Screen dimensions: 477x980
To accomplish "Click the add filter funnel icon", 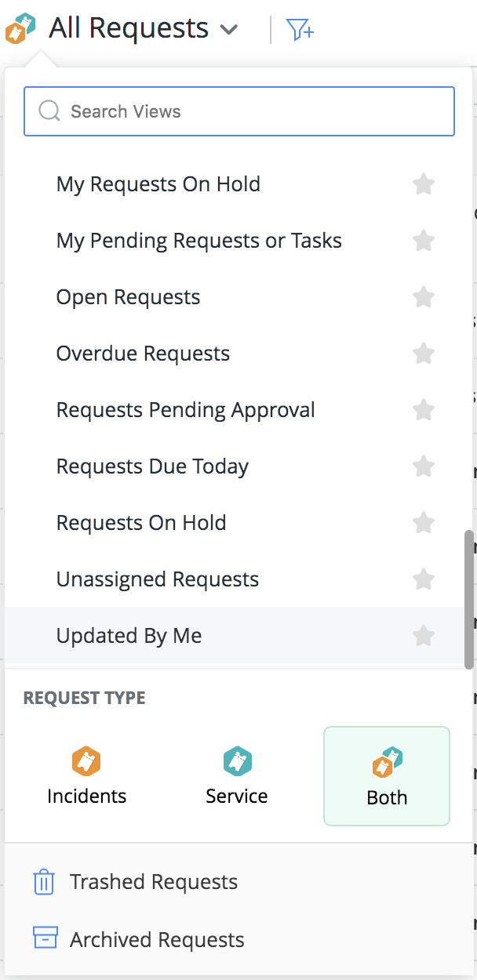I will pos(300,30).
